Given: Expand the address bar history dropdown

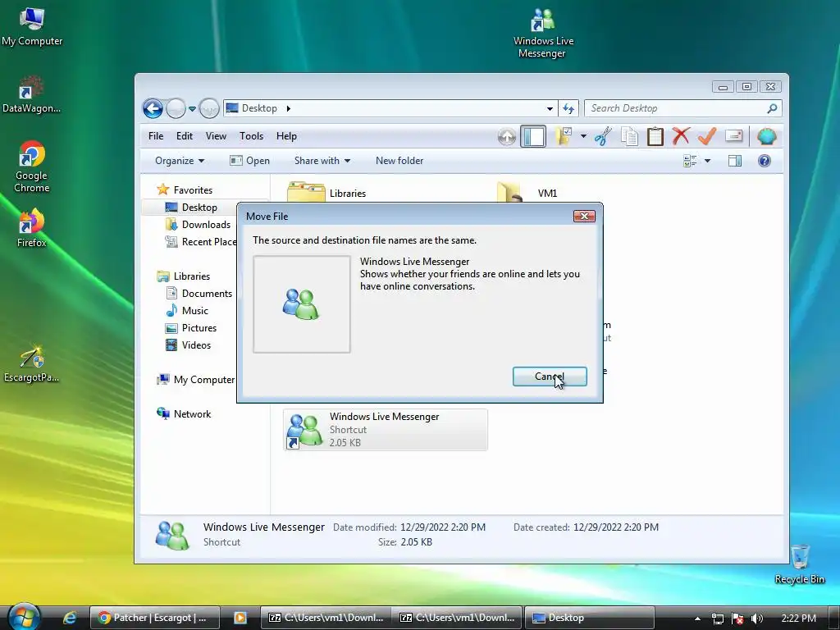Looking at the screenshot, I should 550,109.
